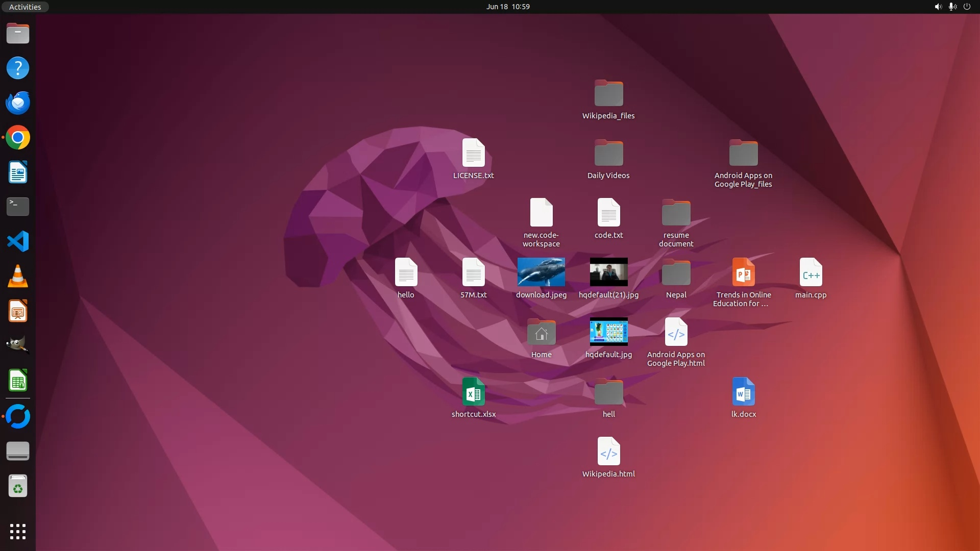The image size is (980, 551).
Task: Open LibreOffice Calc from the dock
Action: [18, 380]
